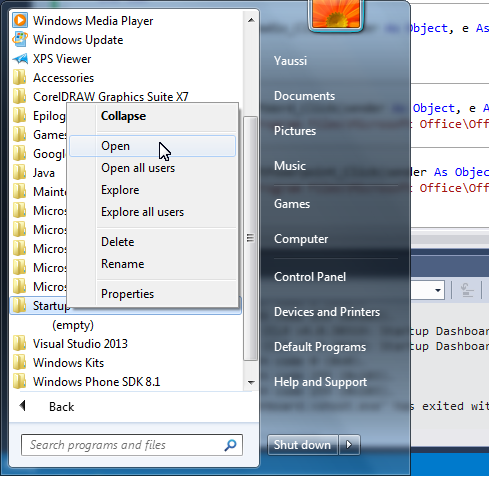Open Pictures from the Start menu

tap(295, 131)
